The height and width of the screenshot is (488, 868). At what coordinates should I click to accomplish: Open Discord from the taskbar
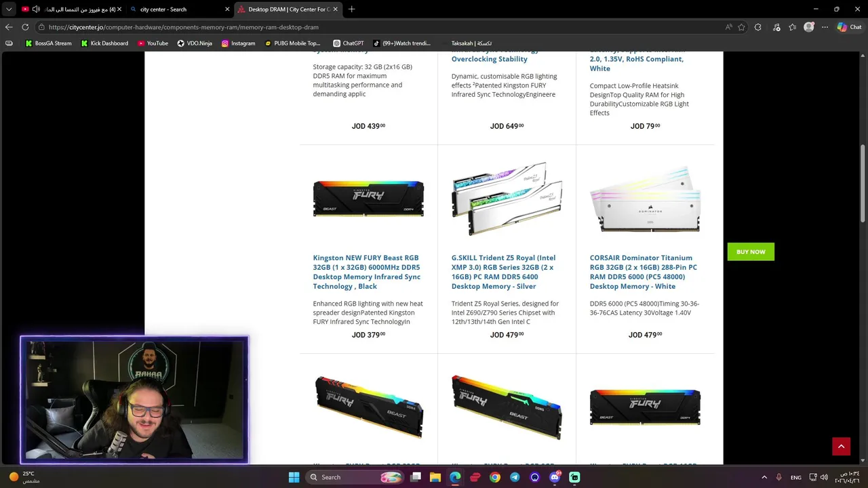(x=555, y=477)
